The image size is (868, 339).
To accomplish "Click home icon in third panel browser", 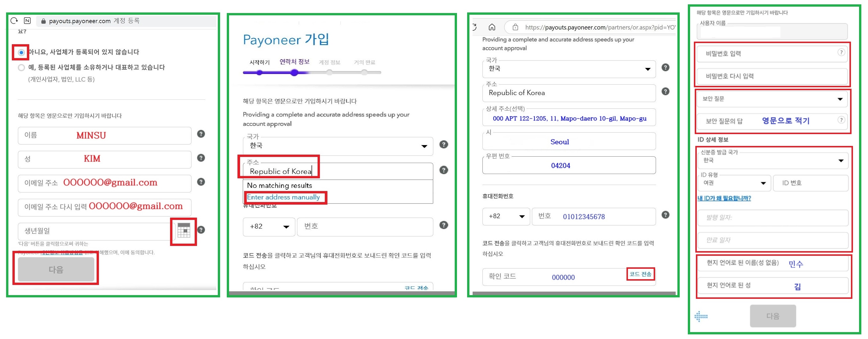I will pyautogui.click(x=492, y=27).
